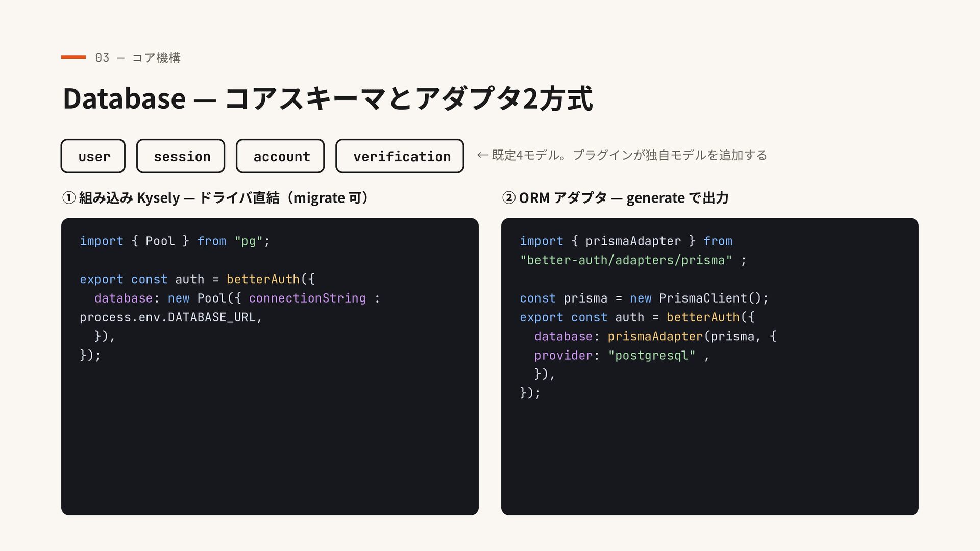Click the slide title "Database — コアスキーマとアダプタ2方式"

coord(328,98)
